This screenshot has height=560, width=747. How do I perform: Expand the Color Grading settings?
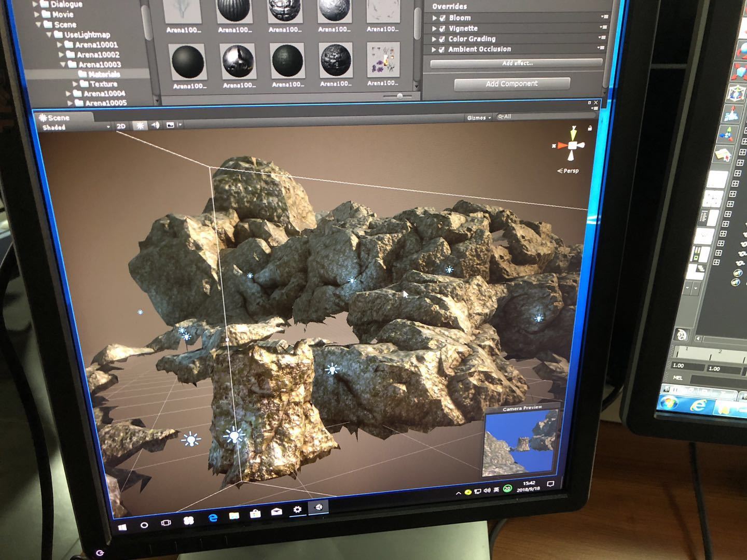434,39
